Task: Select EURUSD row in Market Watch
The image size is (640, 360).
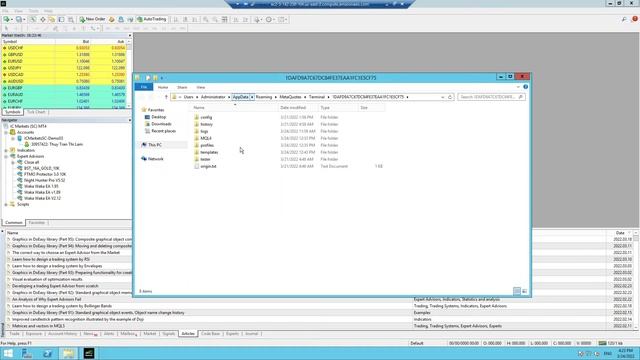Action: 64,61
